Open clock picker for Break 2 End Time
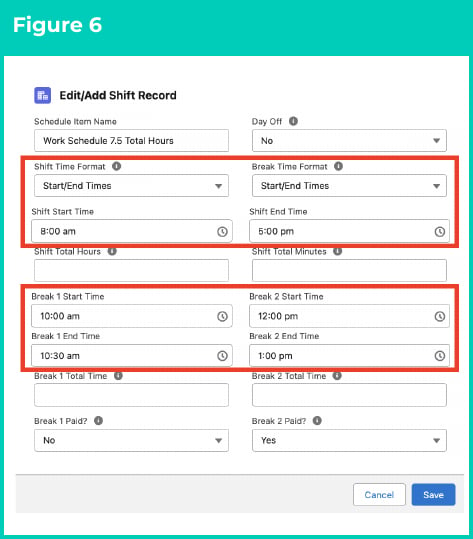The width and height of the screenshot is (473, 539). (440, 356)
